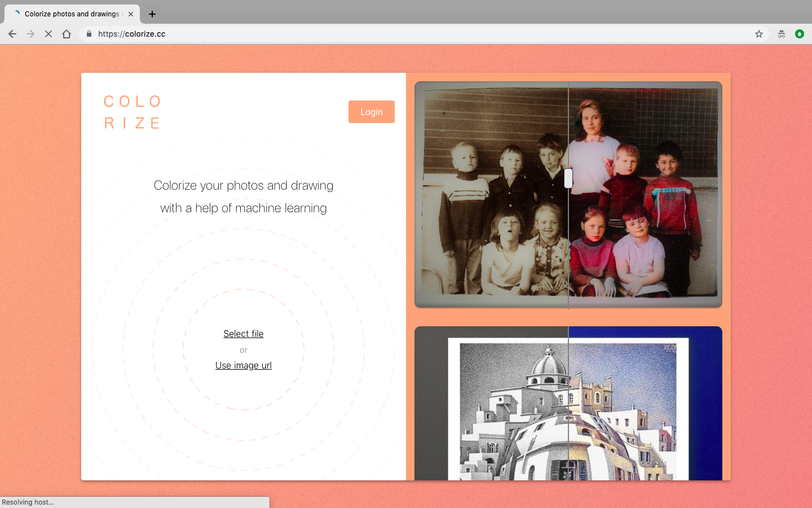The height and width of the screenshot is (508, 812).
Task: Open the home page via home icon
Action: coord(67,34)
